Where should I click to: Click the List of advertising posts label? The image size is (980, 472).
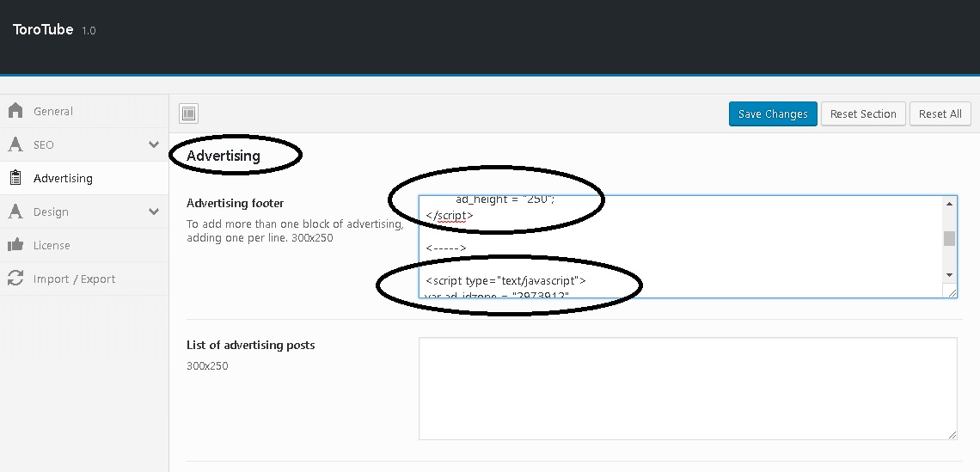(x=251, y=345)
